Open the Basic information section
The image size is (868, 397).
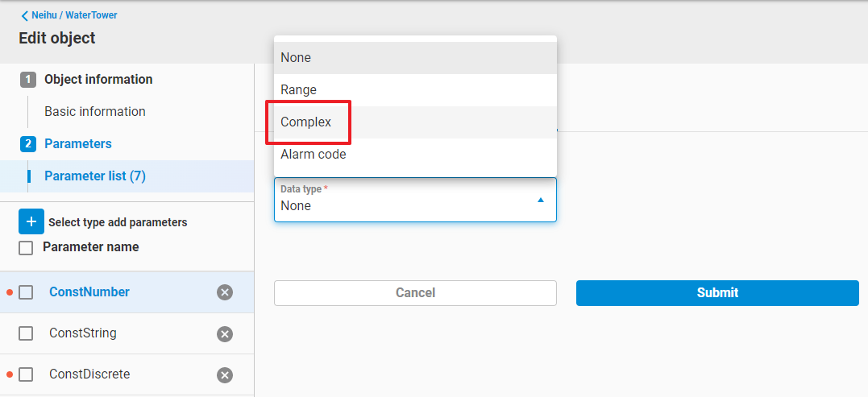point(95,112)
